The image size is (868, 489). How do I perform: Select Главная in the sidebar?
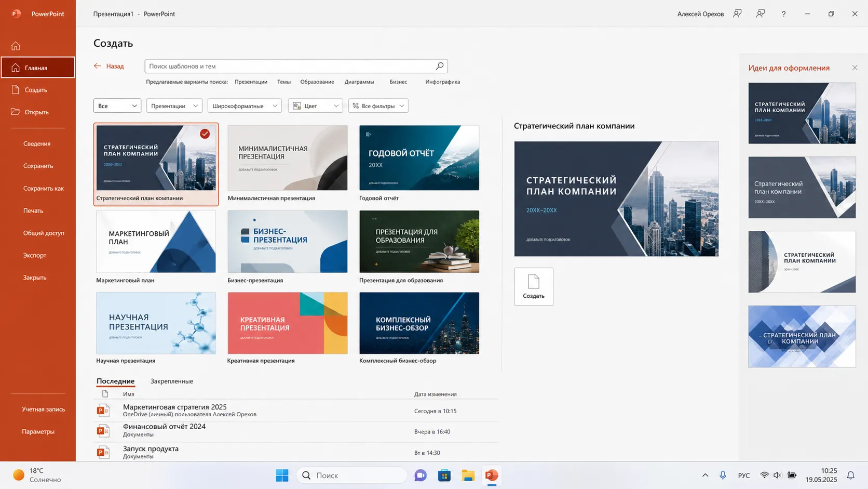point(38,68)
